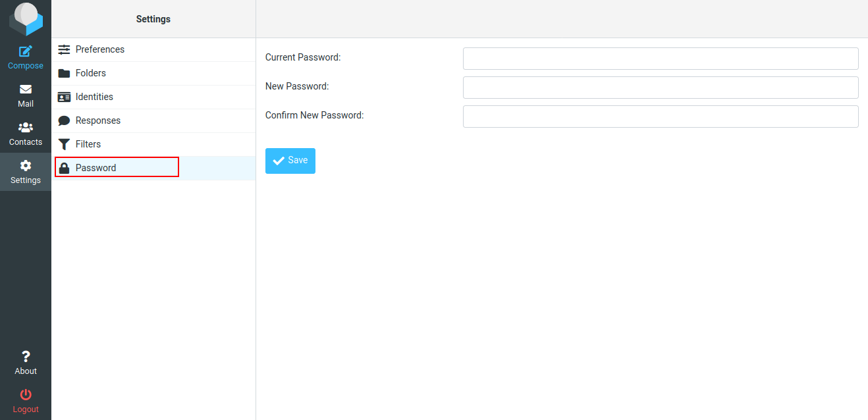
Task: Focus the Current Password field
Action: (x=661, y=59)
